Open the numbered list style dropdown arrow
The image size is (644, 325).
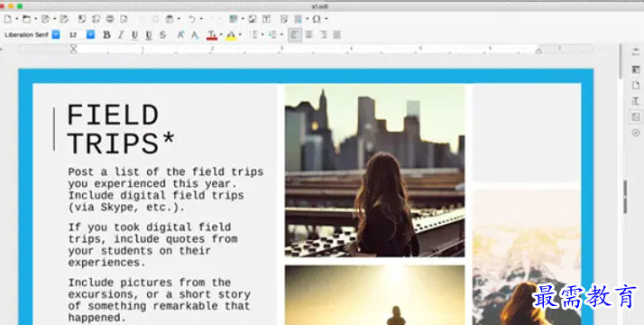pyautogui.click(x=281, y=35)
